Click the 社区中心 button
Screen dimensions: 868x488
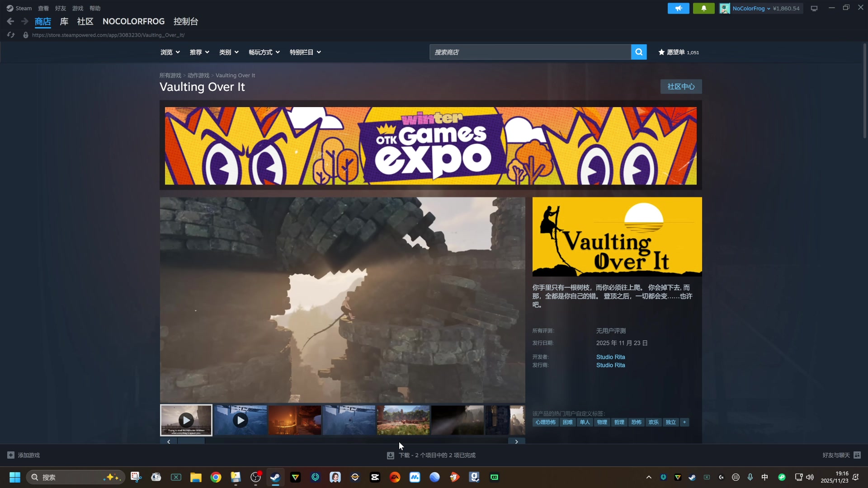click(681, 86)
